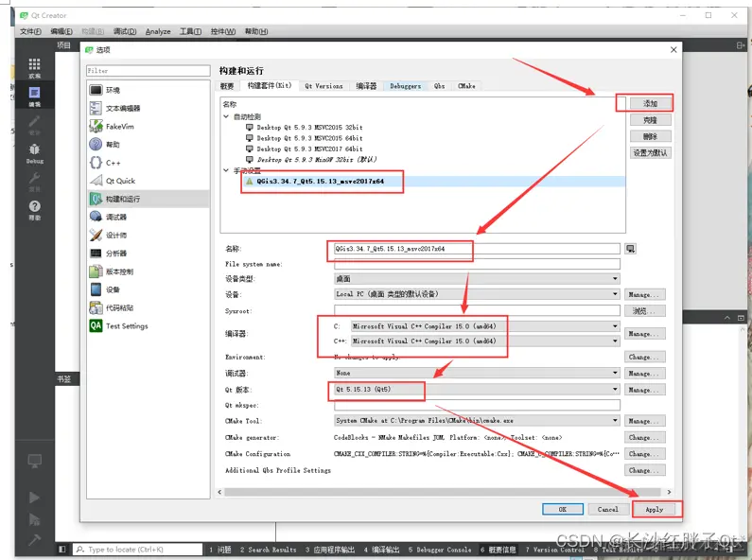Click the kit name input field
Viewport: 752px width, 560px height.
tap(477, 249)
